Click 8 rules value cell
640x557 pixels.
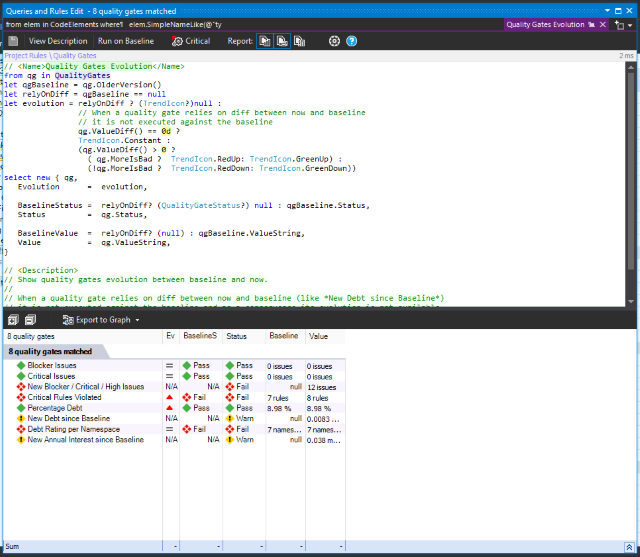[318, 398]
